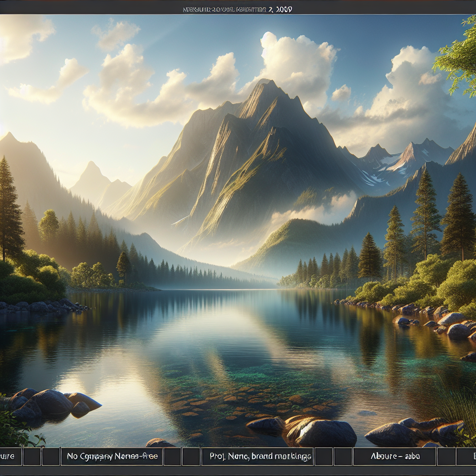The width and height of the screenshot is (476, 476).
Task: Click the cut-off "ure" item at bar's left edge
Action: click(10, 456)
